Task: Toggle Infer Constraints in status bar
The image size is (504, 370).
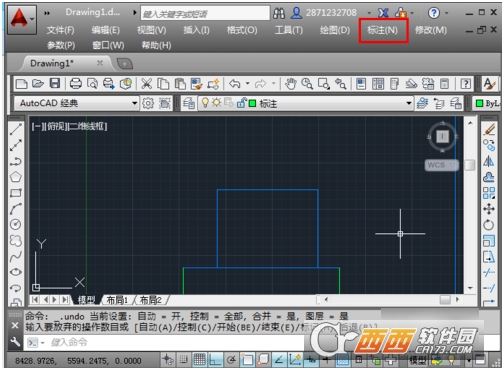Action: pyautogui.click(x=167, y=360)
